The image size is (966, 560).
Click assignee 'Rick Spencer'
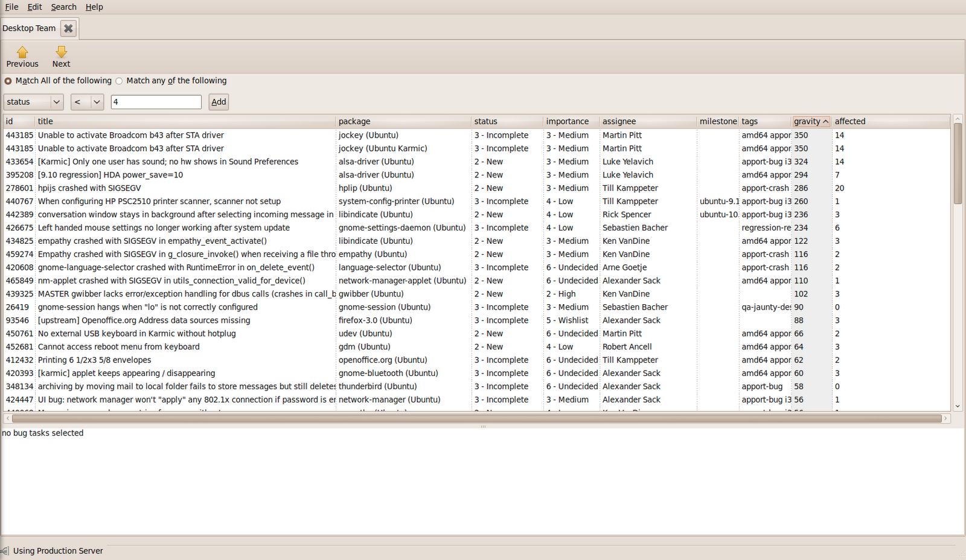pyautogui.click(x=627, y=215)
